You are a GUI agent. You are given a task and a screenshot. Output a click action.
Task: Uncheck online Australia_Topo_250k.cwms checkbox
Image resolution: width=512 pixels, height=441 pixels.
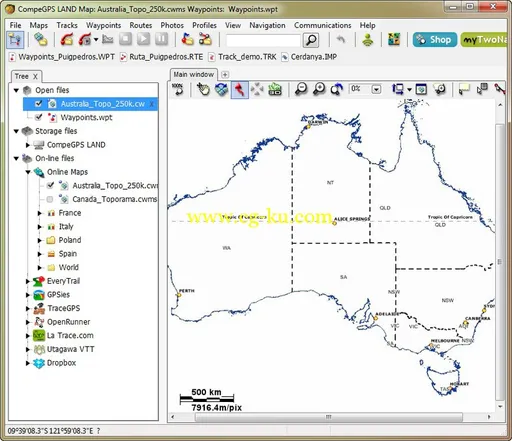(50, 185)
